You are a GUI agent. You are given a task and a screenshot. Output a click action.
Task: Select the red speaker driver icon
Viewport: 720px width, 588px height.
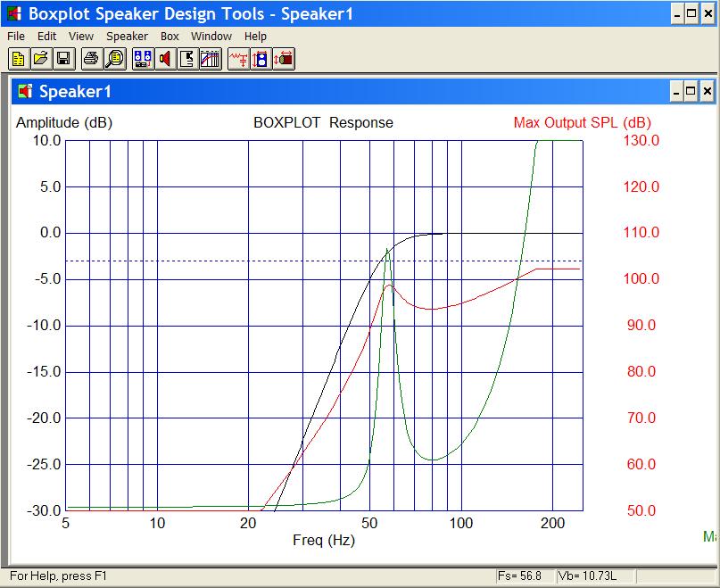tap(165, 59)
